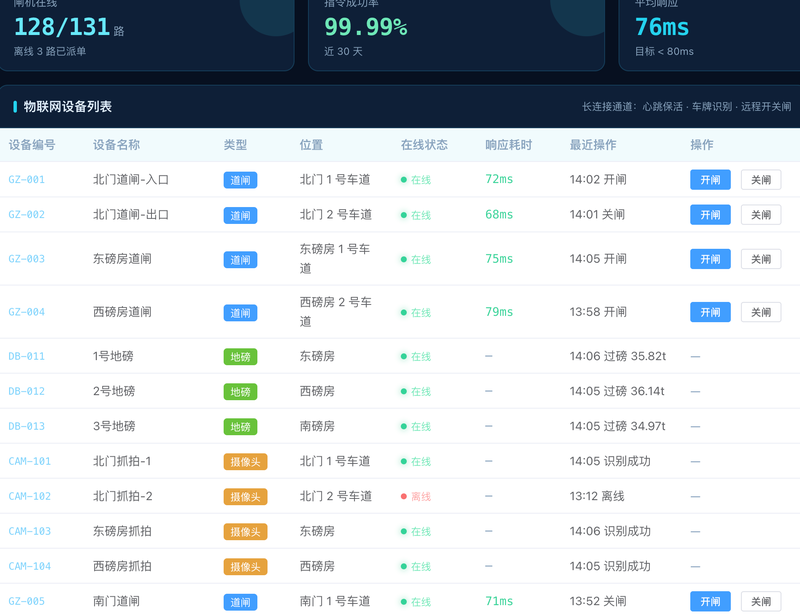Click the 79ms response time value
The image size is (800, 614).
pyautogui.click(x=499, y=312)
